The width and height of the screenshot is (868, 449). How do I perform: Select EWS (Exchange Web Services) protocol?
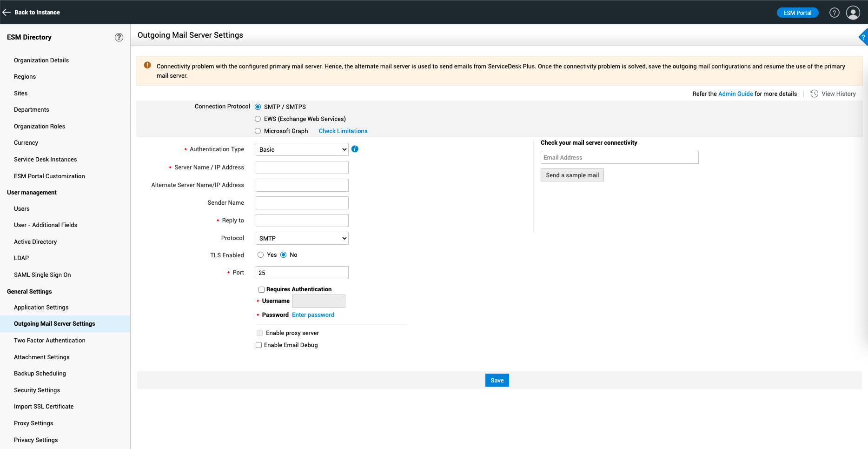pos(258,119)
